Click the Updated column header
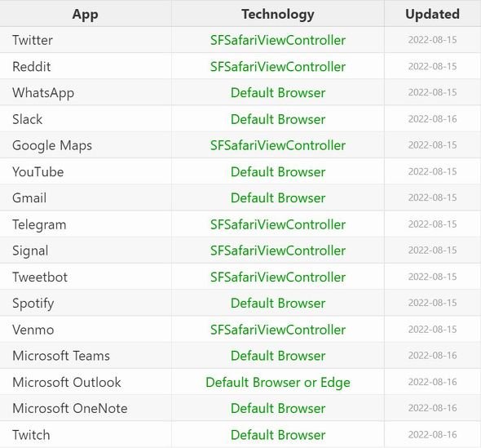 (432, 14)
